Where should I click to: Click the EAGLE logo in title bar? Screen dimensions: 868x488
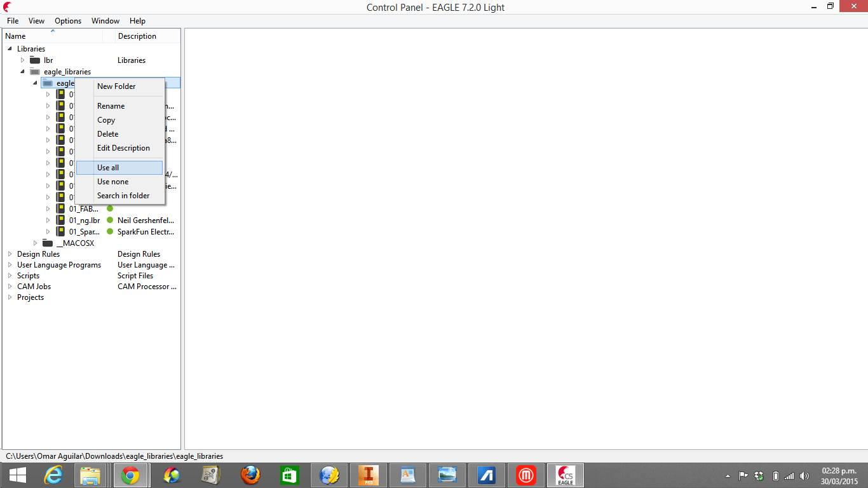pyautogui.click(x=7, y=7)
